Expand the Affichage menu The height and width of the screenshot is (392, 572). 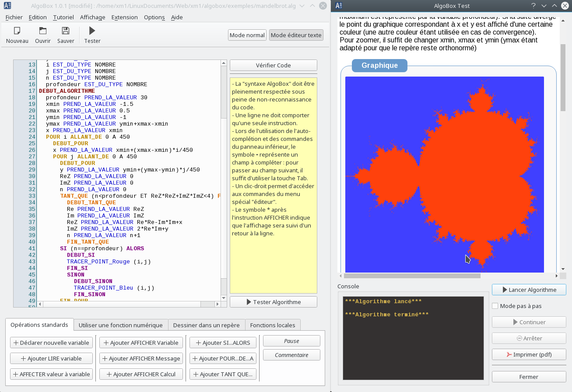click(92, 17)
